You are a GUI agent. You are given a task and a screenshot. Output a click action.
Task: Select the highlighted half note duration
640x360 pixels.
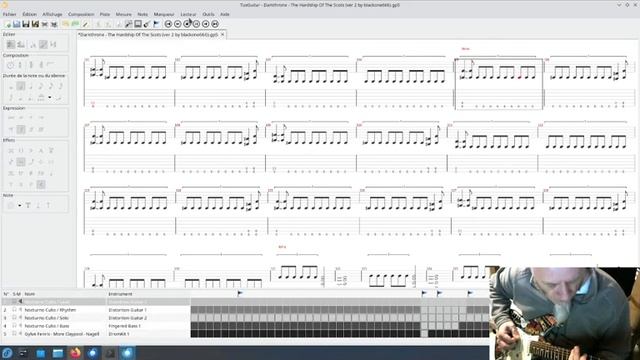coord(21,86)
